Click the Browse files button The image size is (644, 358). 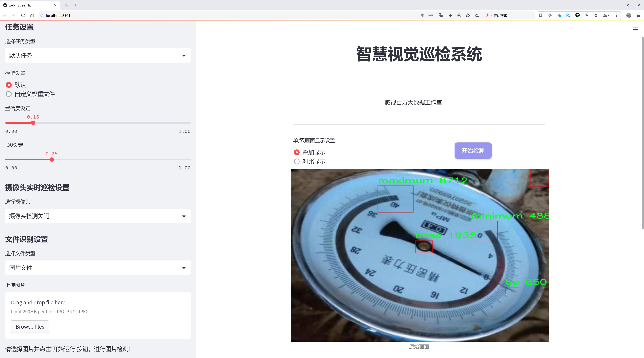tap(30, 327)
